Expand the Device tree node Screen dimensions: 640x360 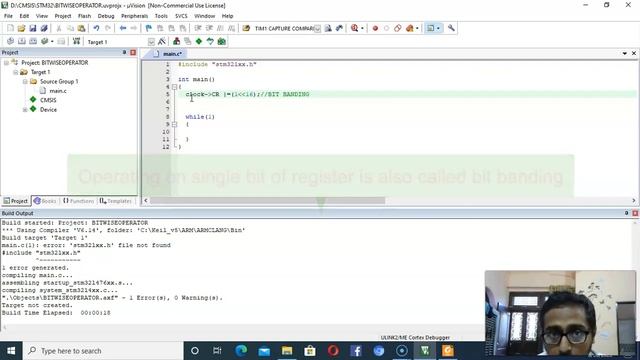(x=25, y=110)
